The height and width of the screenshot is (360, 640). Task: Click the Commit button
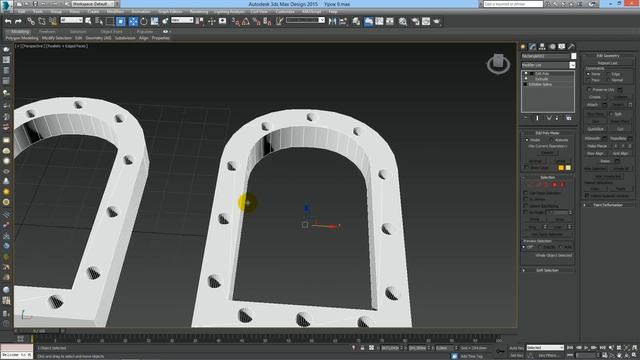[x=547, y=153]
